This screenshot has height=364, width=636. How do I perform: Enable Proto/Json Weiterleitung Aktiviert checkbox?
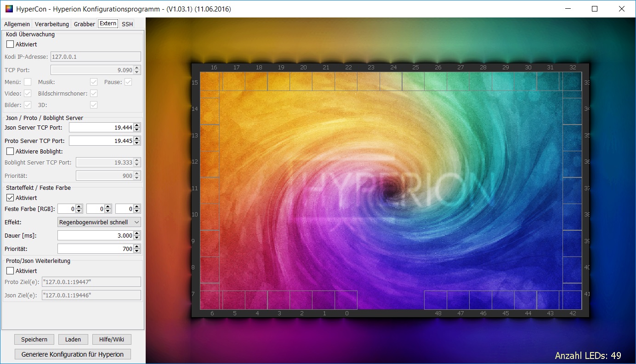click(x=10, y=271)
